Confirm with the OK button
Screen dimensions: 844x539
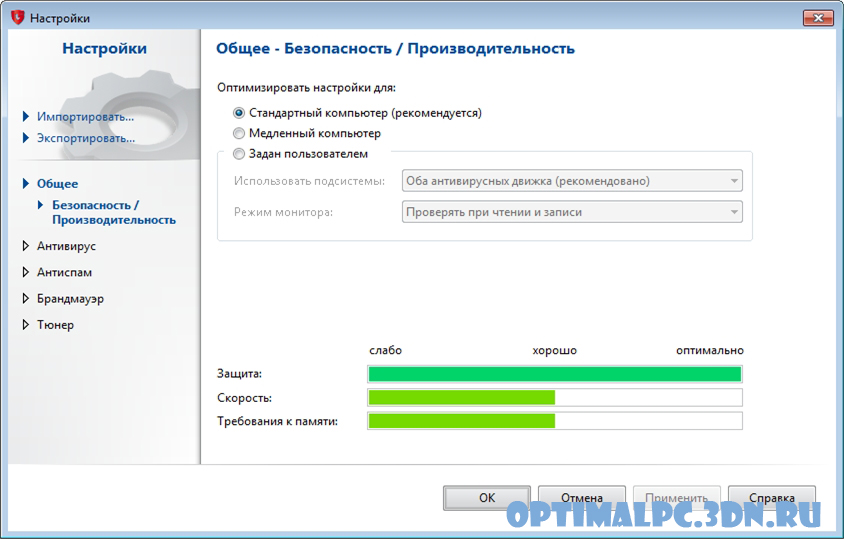coord(487,498)
